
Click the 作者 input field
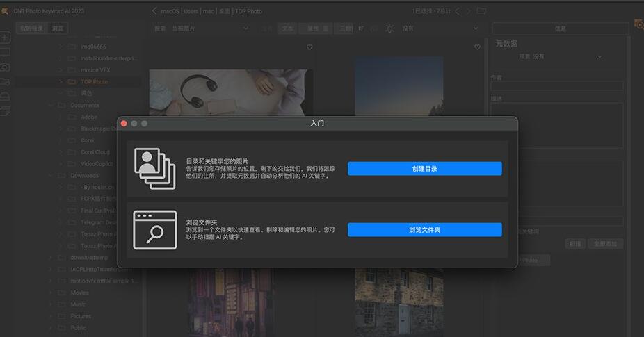(557, 85)
